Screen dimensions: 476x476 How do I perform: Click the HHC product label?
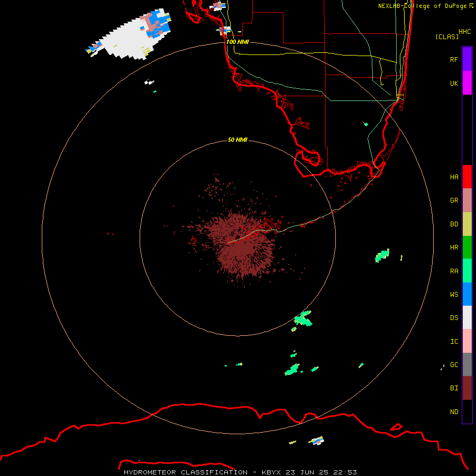pyautogui.click(x=464, y=32)
